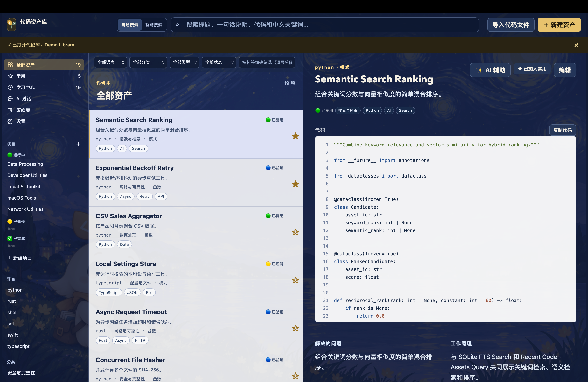Click the 新建资产 button

pyautogui.click(x=559, y=25)
